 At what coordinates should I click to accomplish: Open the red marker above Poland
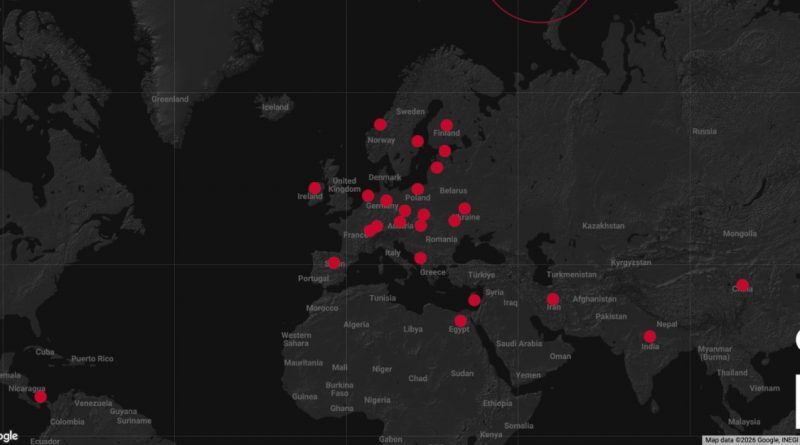[x=417, y=189]
